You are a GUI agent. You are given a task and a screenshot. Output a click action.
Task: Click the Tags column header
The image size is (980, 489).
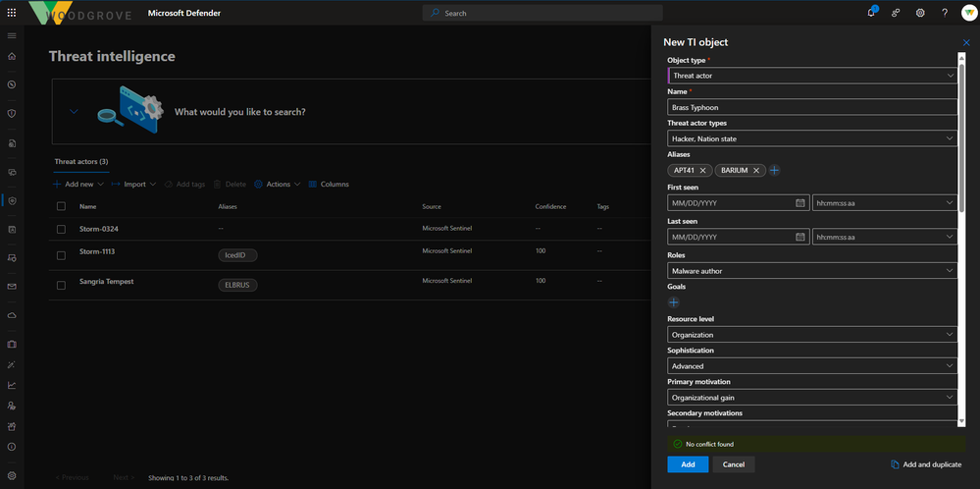pos(602,206)
